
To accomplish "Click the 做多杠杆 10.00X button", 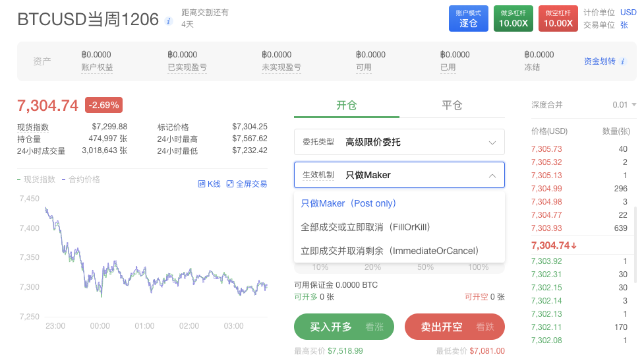I will (513, 18).
